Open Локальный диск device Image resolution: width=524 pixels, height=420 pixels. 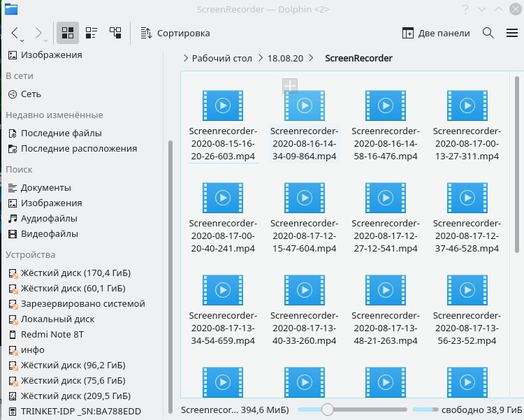click(x=51, y=319)
